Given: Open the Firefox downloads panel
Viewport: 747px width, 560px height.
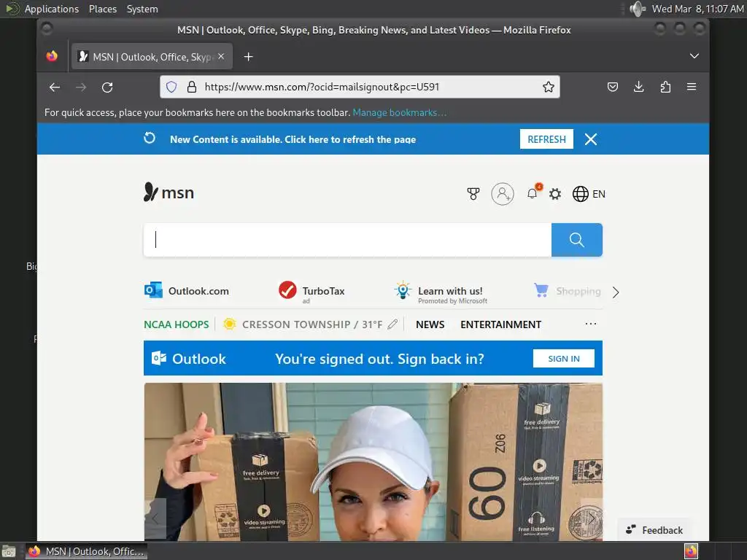Looking at the screenshot, I should pos(639,87).
